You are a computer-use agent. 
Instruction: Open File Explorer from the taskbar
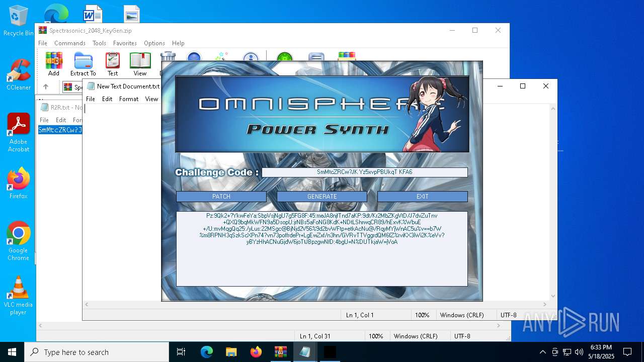tap(231, 352)
